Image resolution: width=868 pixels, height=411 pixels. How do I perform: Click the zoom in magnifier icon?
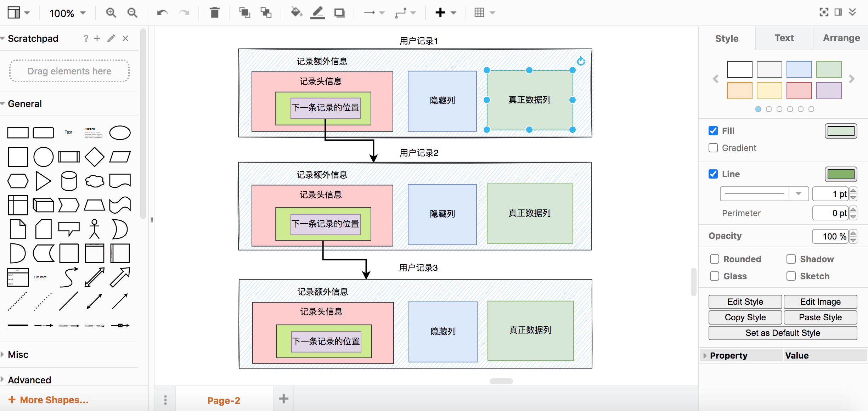point(111,13)
